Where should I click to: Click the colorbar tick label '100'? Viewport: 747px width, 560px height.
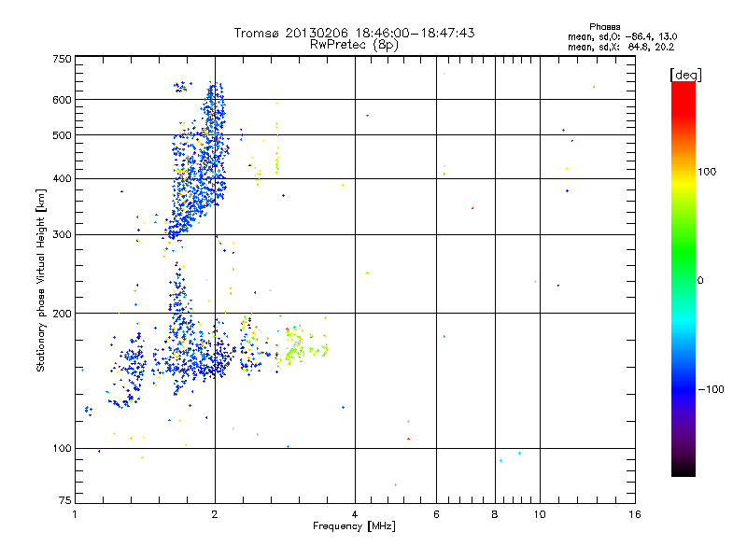click(x=707, y=172)
